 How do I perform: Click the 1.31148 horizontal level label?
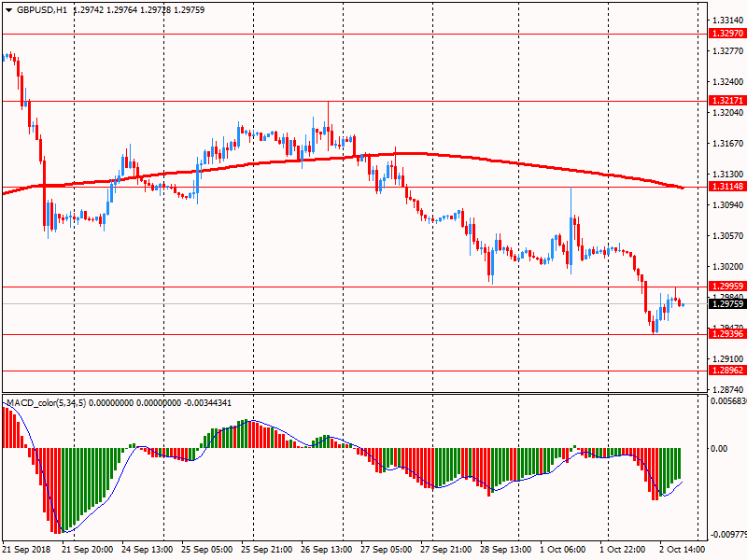point(726,187)
